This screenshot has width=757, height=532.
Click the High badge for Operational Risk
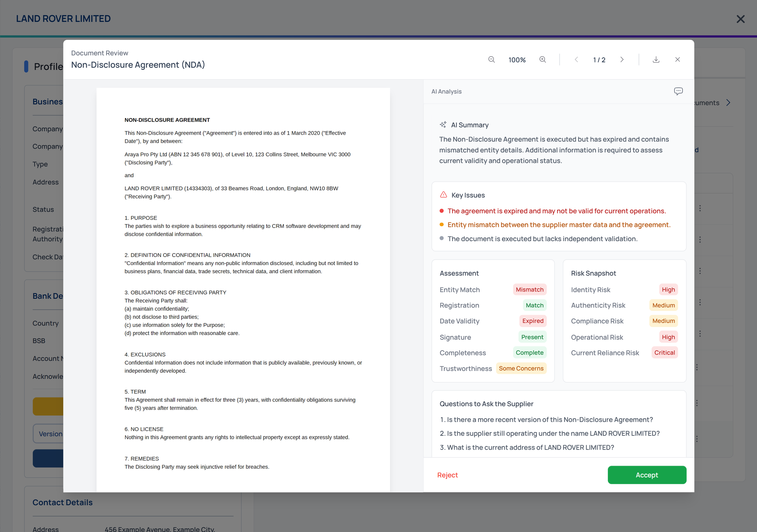point(668,337)
